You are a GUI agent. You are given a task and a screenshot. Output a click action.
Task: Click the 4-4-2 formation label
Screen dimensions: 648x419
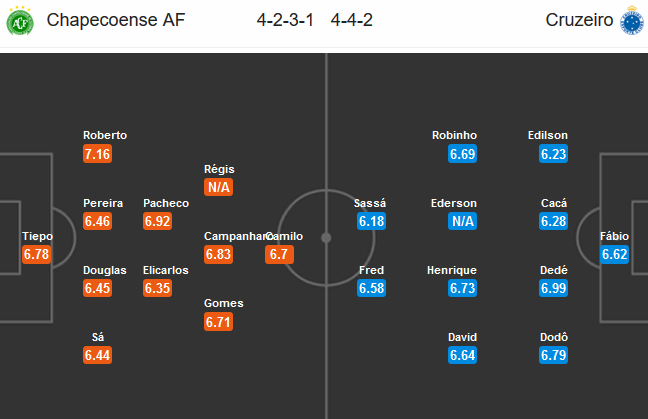tap(352, 20)
